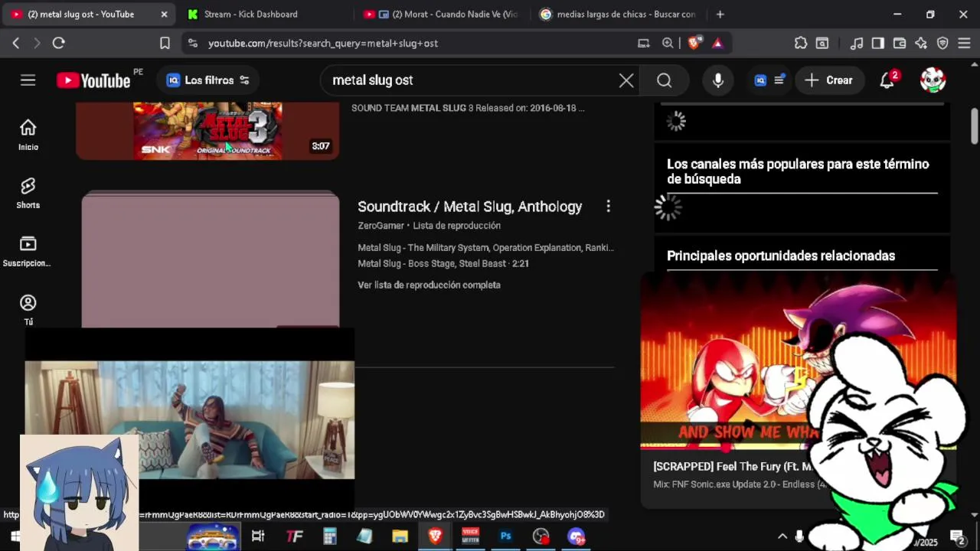Open the Windows notification center icon

[x=957, y=536]
